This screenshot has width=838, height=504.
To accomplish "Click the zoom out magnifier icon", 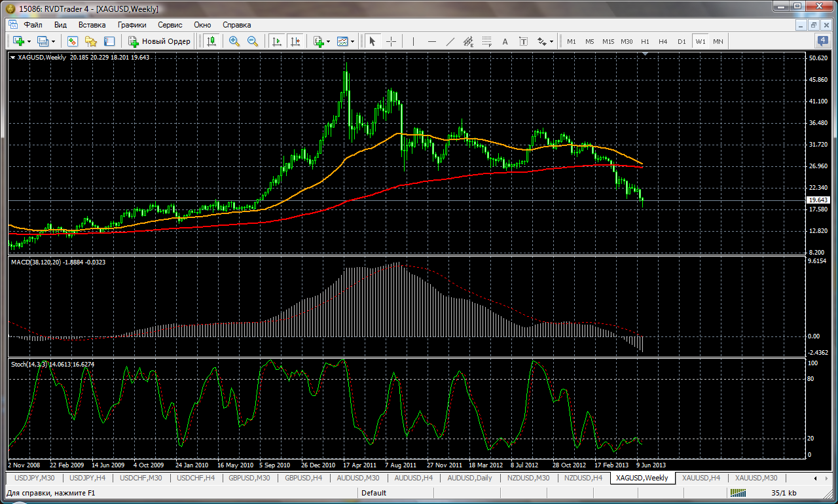I will 252,41.
